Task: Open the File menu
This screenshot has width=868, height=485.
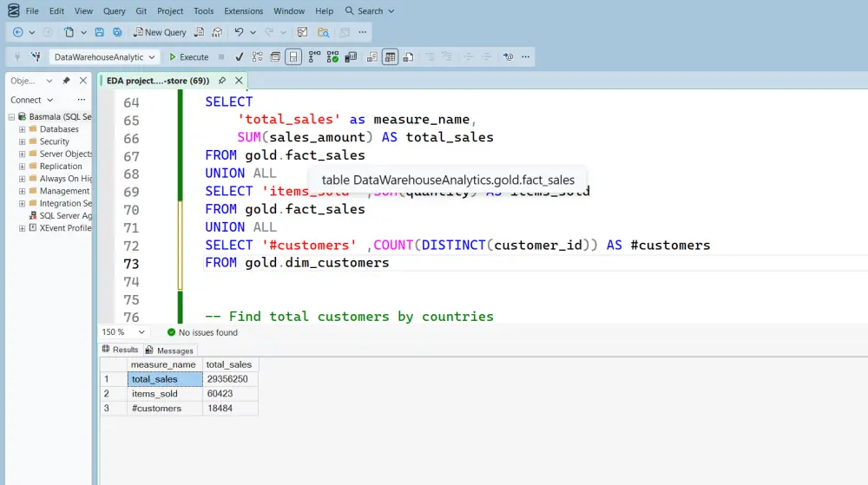Action: [32, 11]
